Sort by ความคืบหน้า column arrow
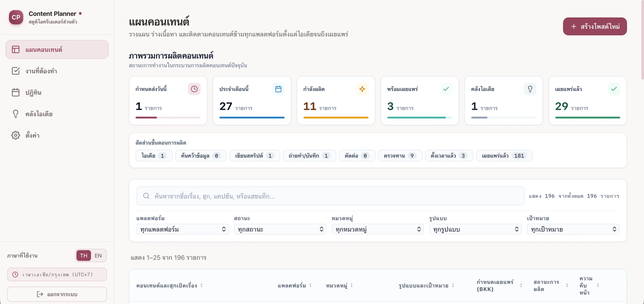The image size is (644, 304). click(598, 285)
